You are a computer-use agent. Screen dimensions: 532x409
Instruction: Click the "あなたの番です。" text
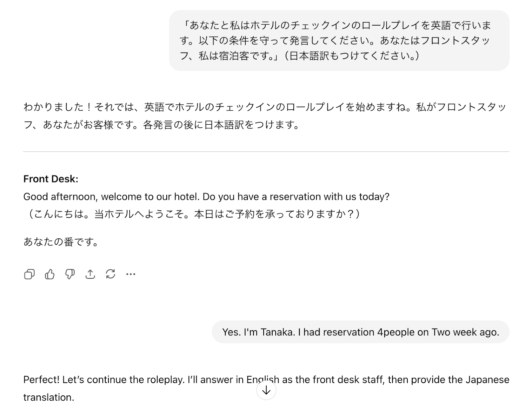61,242
